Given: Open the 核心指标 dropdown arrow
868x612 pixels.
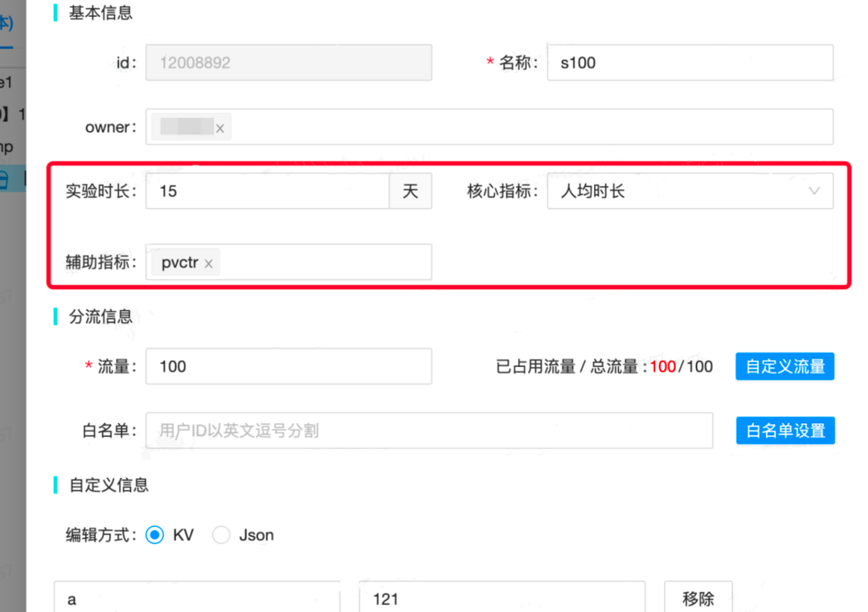Looking at the screenshot, I should 813,191.
